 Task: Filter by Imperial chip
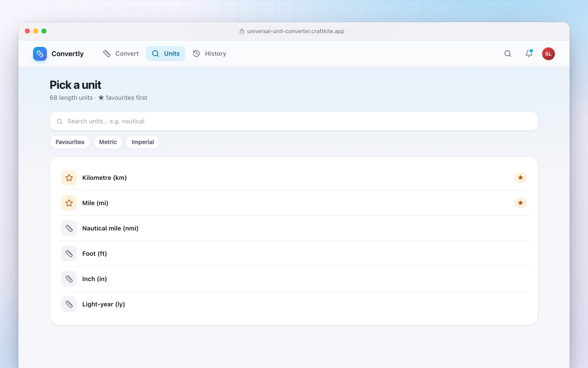coord(142,142)
